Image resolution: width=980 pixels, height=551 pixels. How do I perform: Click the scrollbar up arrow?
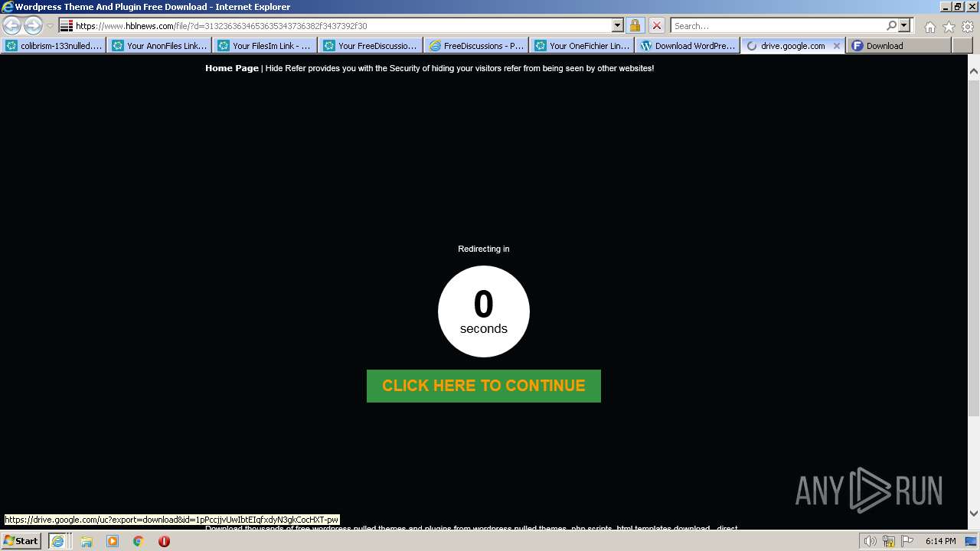coord(974,71)
